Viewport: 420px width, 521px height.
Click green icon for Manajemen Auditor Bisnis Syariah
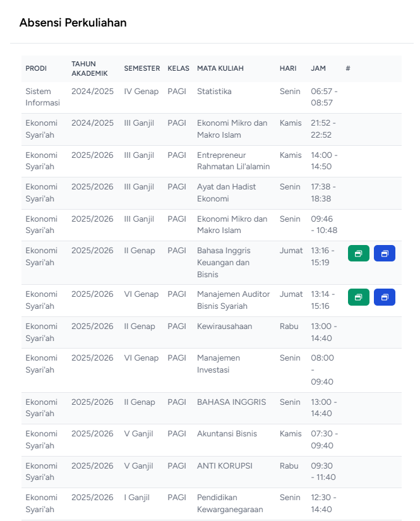359,297
